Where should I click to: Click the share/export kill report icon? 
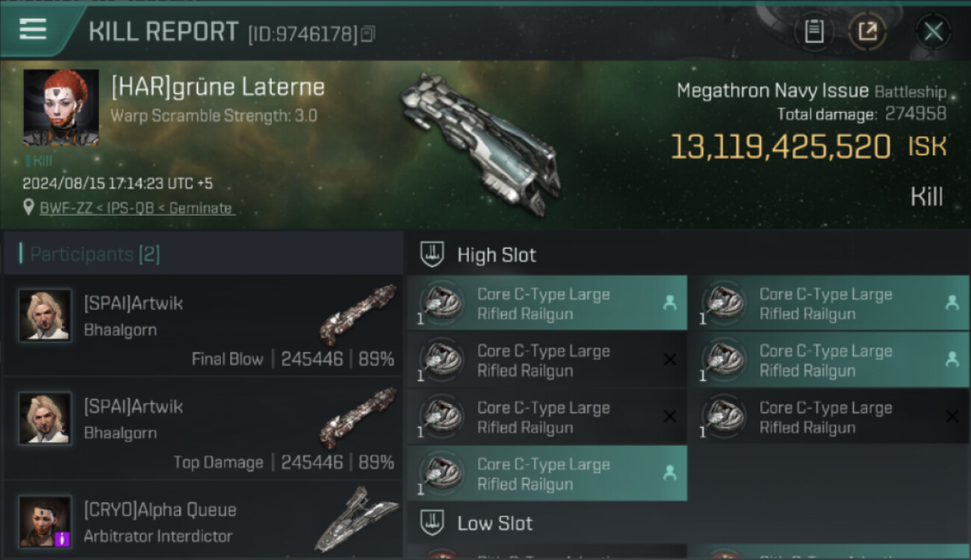click(867, 31)
